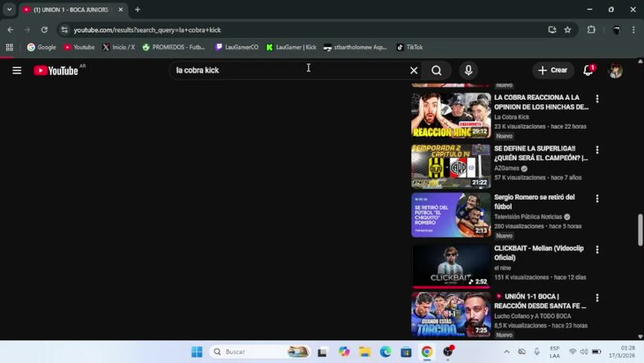Visit Televisión Pública Noticias channel
The height and width of the screenshot is (363, 644).
(x=528, y=217)
